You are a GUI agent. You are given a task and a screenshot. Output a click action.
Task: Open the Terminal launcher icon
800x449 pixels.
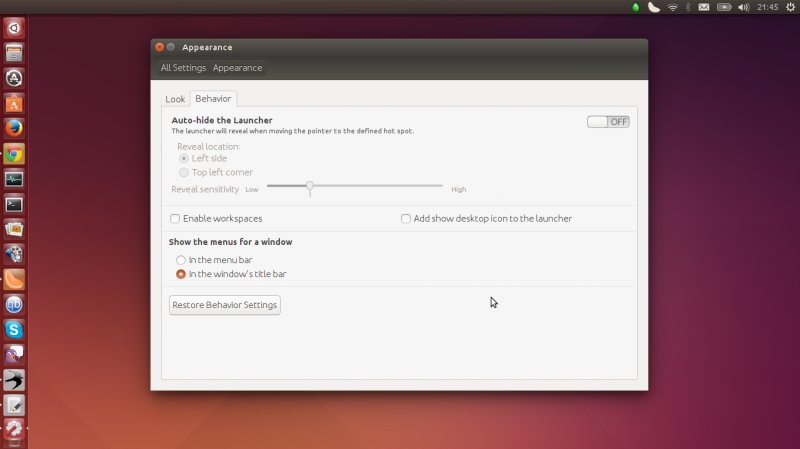[14, 204]
